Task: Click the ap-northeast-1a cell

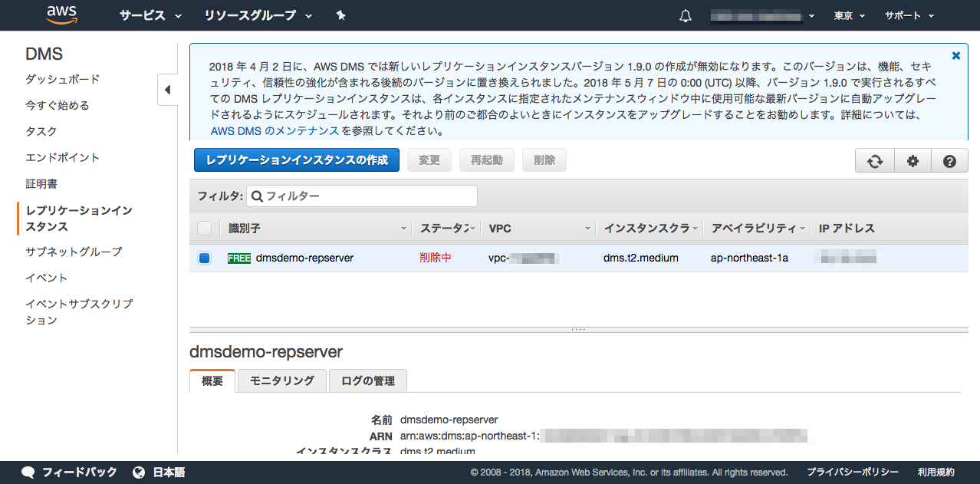Action: pyautogui.click(x=750, y=258)
